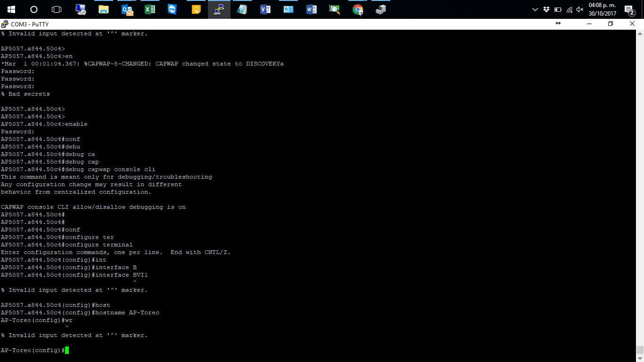Minimize the PuTTY window

589,24
